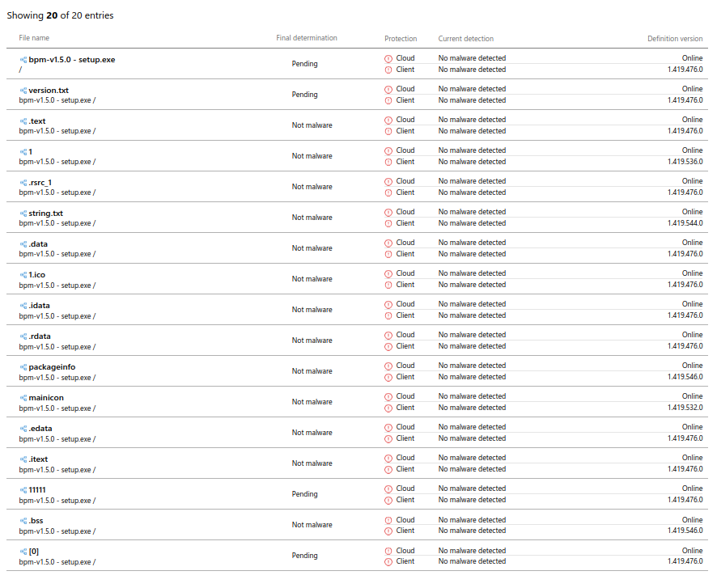Viewport: 717px width, 588px height.
Task: Click the Protection column header
Action: (401, 39)
